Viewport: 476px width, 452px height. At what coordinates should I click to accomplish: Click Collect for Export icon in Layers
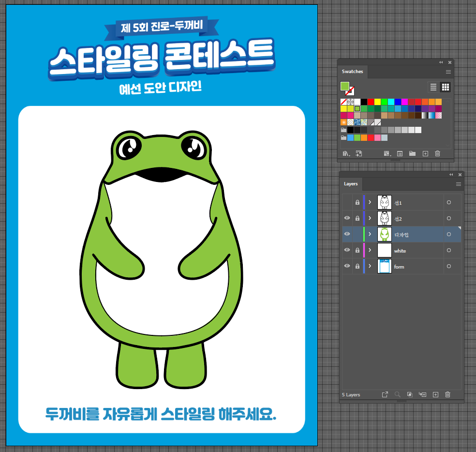(x=385, y=394)
